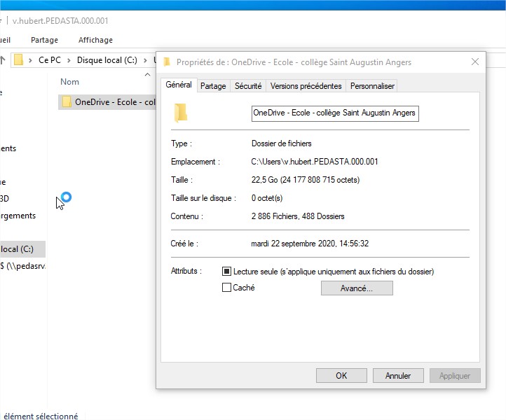Image resolution: width=506 pixels, height=420 pixels.
Task: Expand the chevron after Ce PC
Action: [69, 60]
